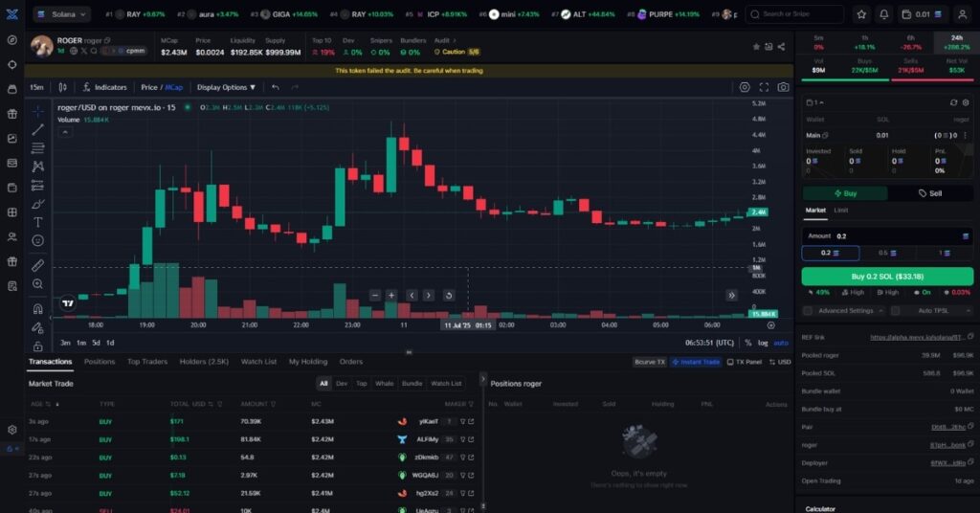Filter market trades by Whale
Image resolution: width=980 pixels, height=513 pixels.
(385, 384)
